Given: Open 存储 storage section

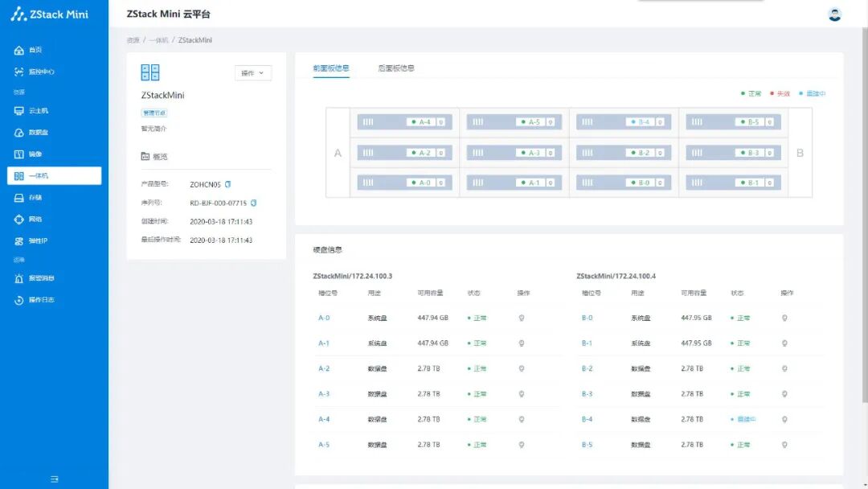Looking at the screenshot, I should (29, 198).
